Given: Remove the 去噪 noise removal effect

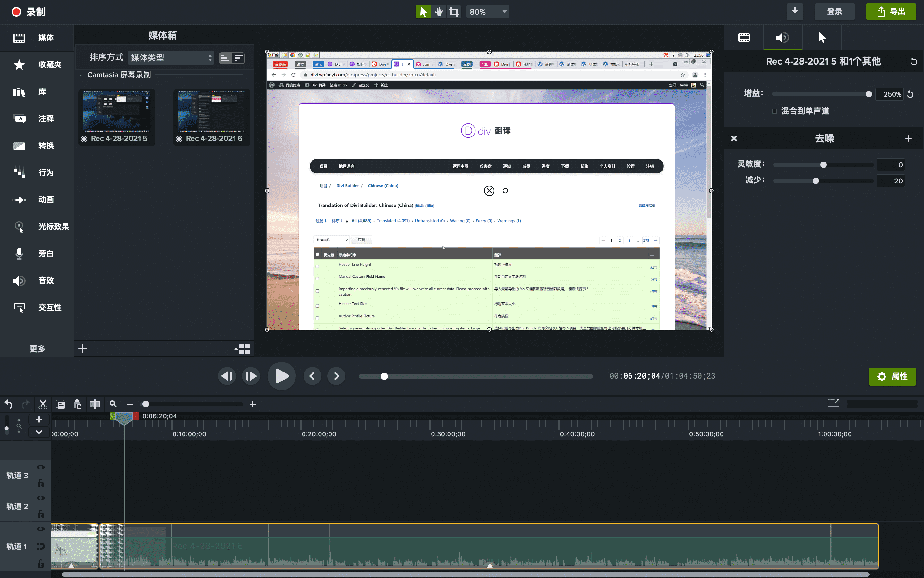Looking at the screenshot, I should [x=734, y=138].
